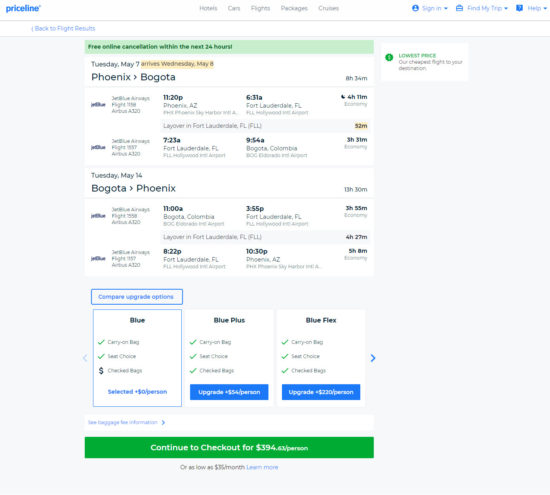The image size is (550, 495).
Task: Click Carry-on Bag checkmark in Blue Plus card
Action: click(x=193, y=342)
